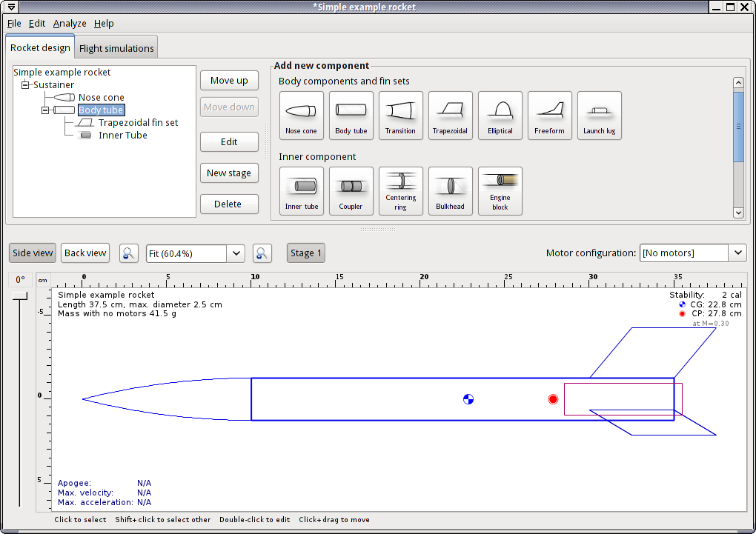Screen dimensions: 756x534
Task: Switch to Flight simulations tab
Action: click(x=116, y=49)
